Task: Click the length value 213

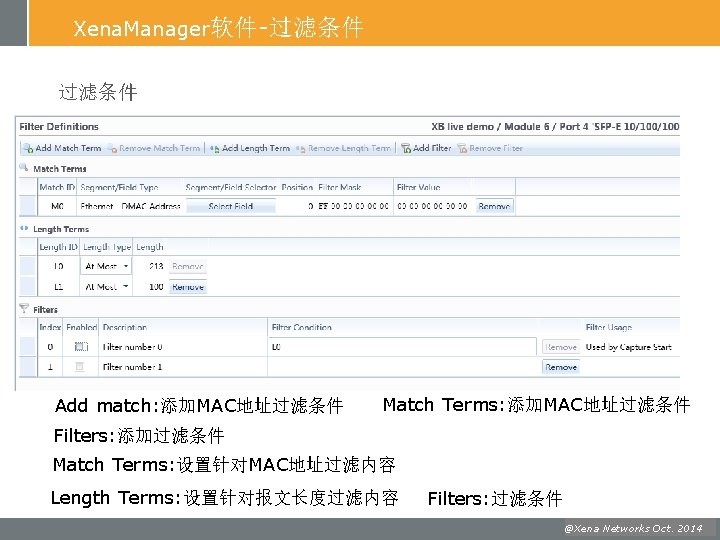Action: (156, 266)
